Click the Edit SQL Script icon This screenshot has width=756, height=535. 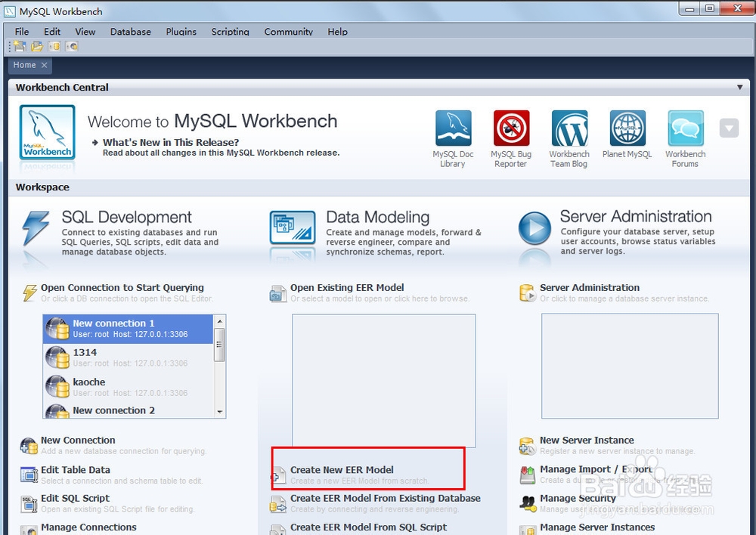point(29,504)
